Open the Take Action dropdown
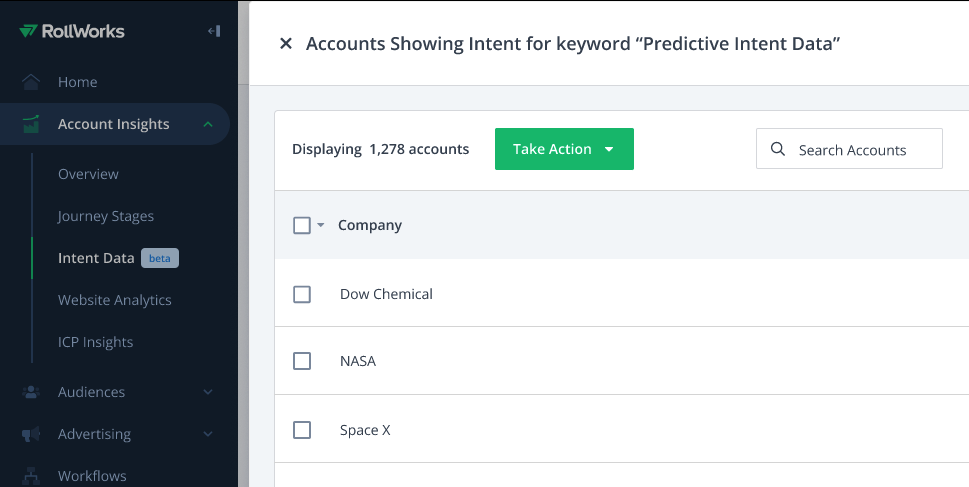 564,149
